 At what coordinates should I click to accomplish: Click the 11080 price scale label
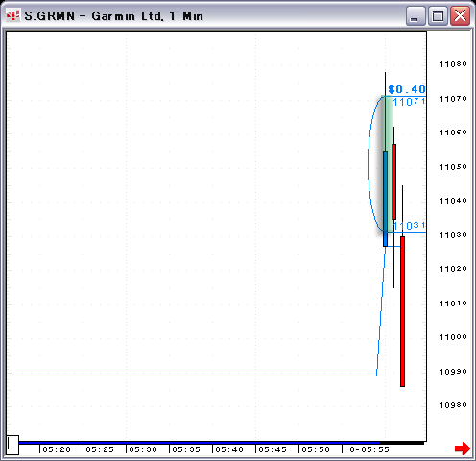(x=453, y=64)
